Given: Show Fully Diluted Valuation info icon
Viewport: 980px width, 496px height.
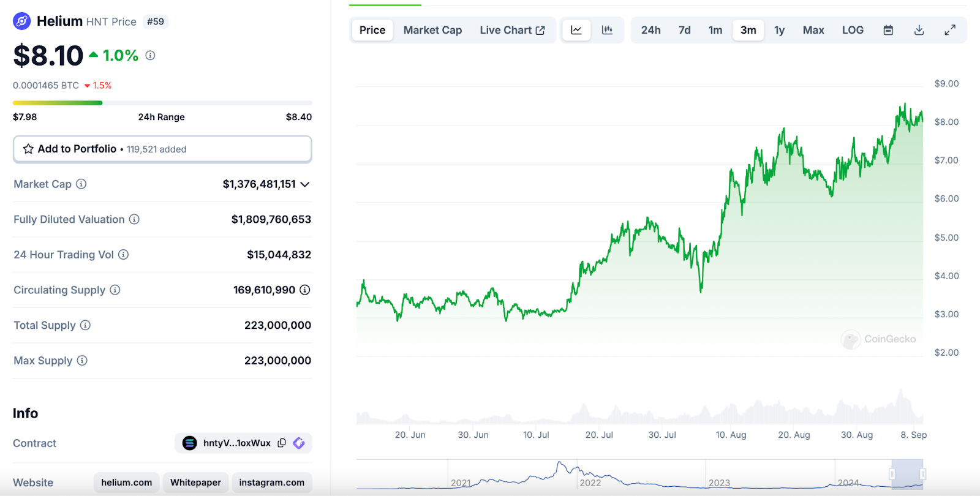Looking at the screenshot, I should tap(134, 219).
